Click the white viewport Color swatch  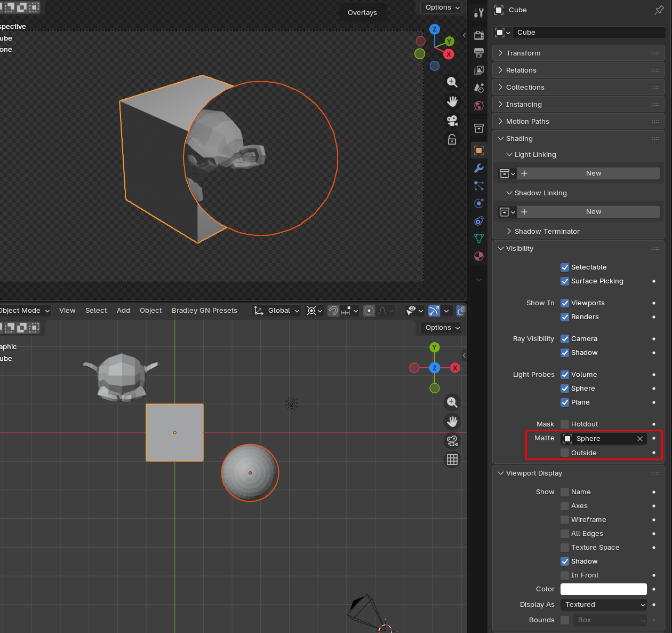coord(604,589)
